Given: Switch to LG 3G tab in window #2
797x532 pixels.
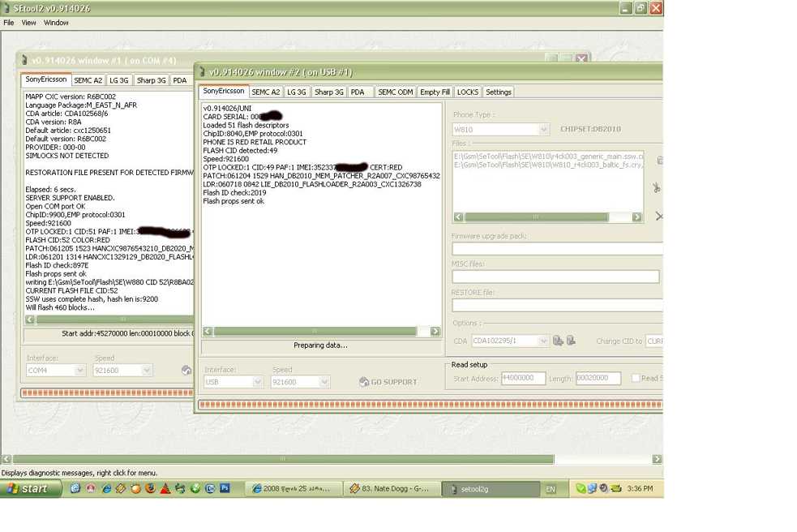Looking at the screenshot, I should click(296, 92).
